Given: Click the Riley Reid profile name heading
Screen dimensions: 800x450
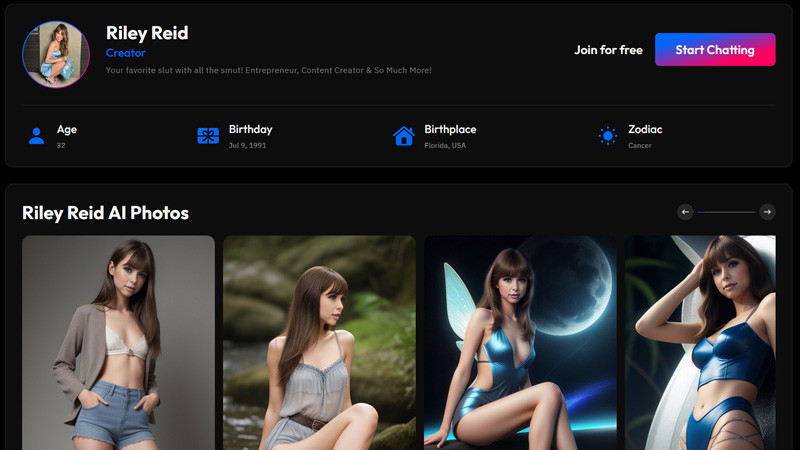Looking at the screenshot, I should point(147,33).
